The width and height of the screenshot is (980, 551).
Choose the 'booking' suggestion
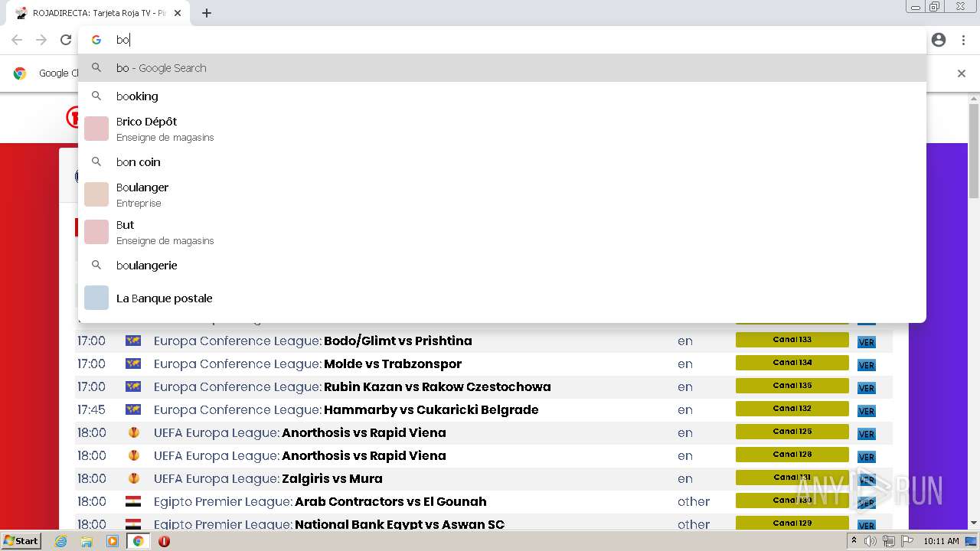pyautogui.click(x=502, y=96)
